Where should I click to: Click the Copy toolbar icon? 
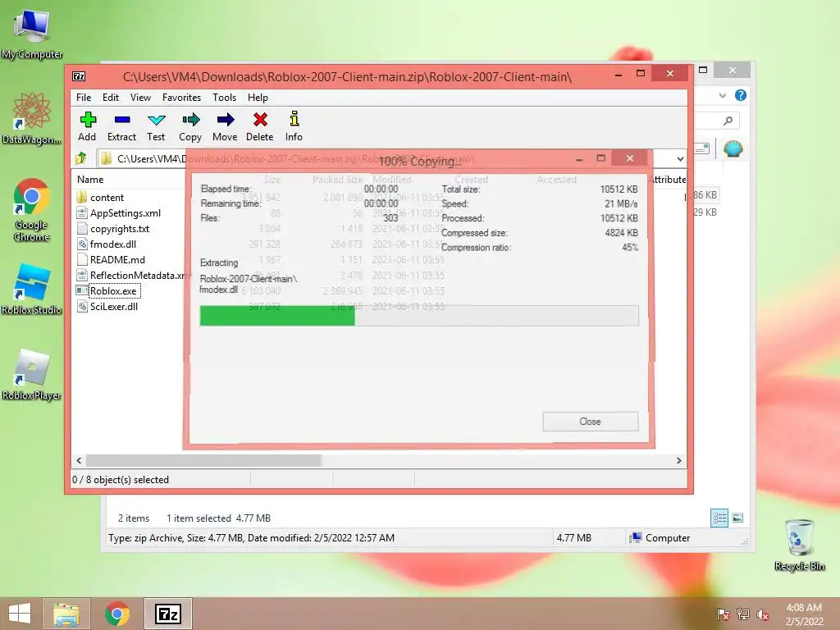pyautogui.click(x=190, y=126)
